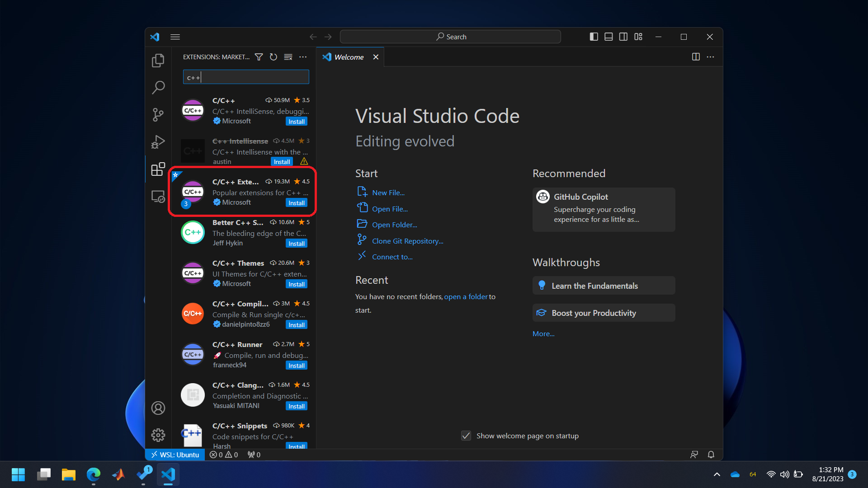This screenshot has height=488, width=868.
Task: Toggle the bottom panel layout button
Action: click(x=609, y=37)
